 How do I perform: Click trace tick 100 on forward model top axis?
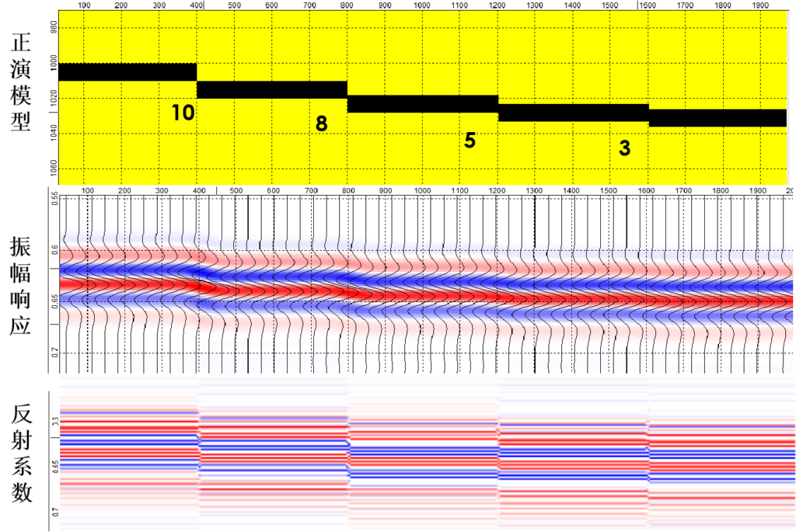point(84,5)
